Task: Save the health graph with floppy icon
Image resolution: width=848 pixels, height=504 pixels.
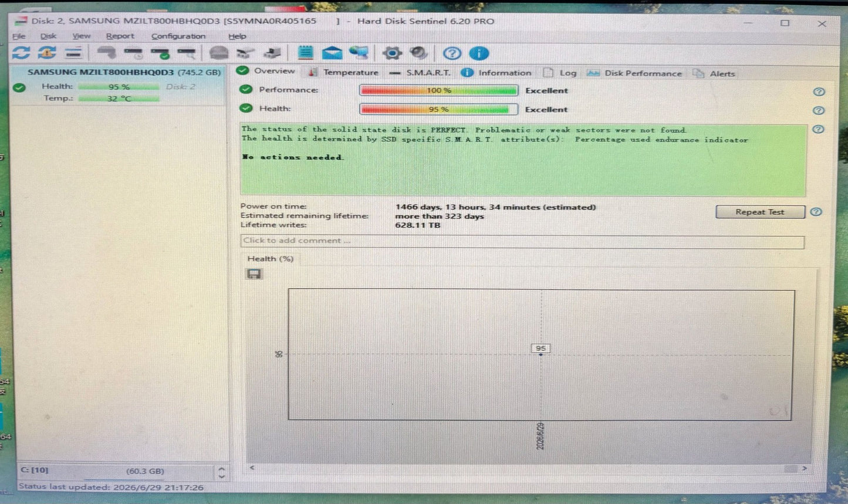Action: coord(254,274)
